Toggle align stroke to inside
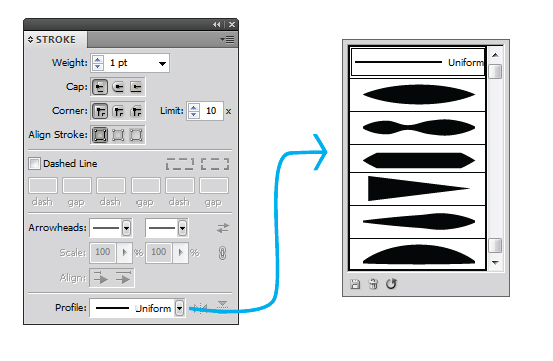The height and width of the screenshot is (361, 553). click(x=118, y=135)
